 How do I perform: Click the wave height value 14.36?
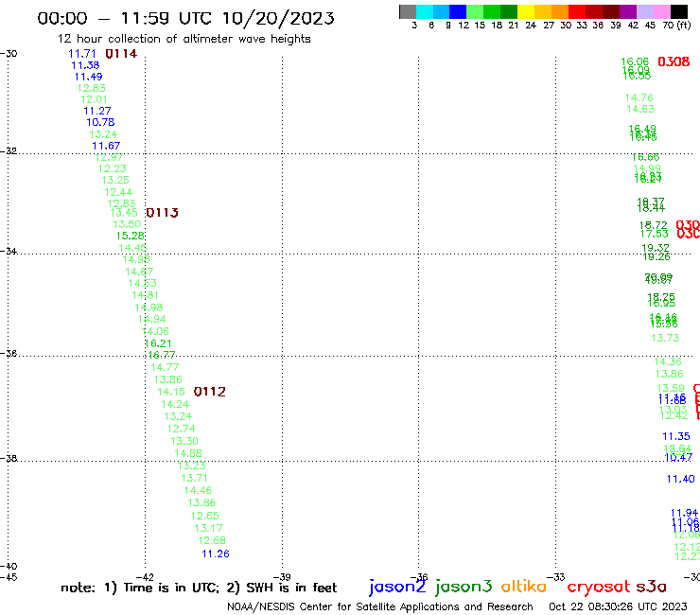point(668,361)
